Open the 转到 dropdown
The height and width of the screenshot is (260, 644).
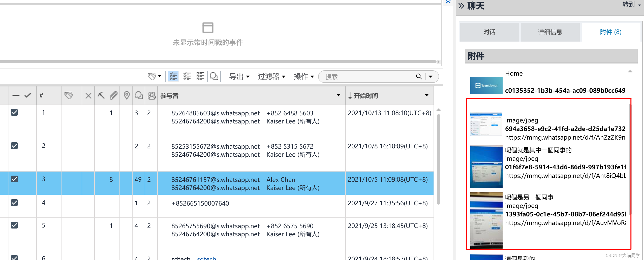[x=632, y=5]
